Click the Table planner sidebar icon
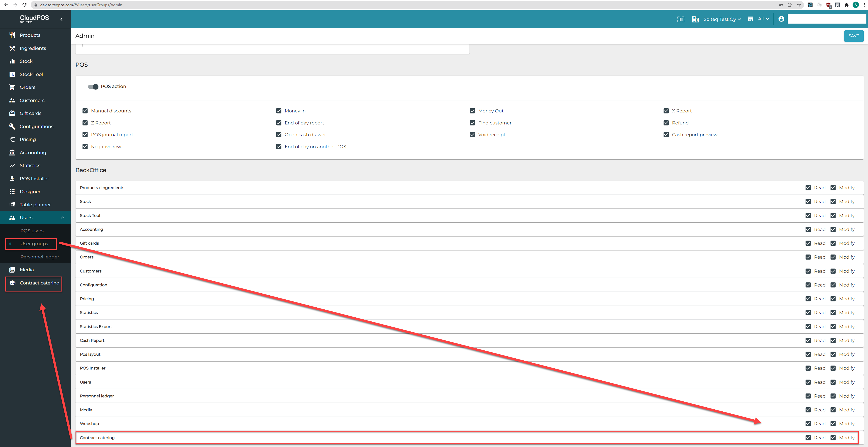The height and width of the screenshot is (447, 868). pos(12,204)
